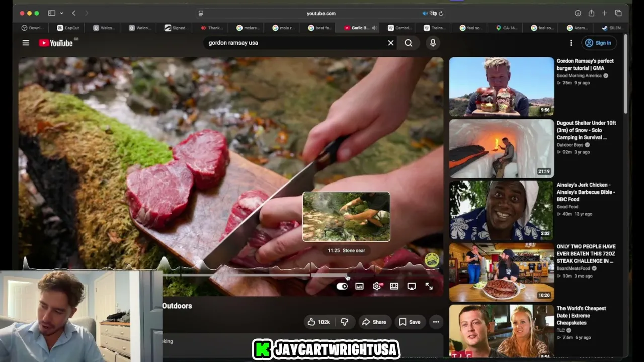
Task: Open the YouTube guide hamburger menu
Action: click(x=26, y=43)
